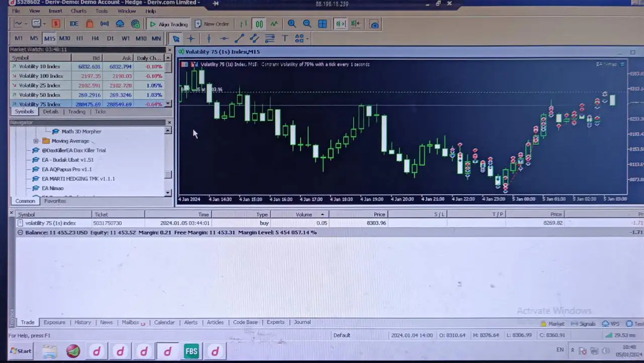Take a chart screenshot with camera icon
This screenshot has height=363, width=644.
click(x=374, y=24)
